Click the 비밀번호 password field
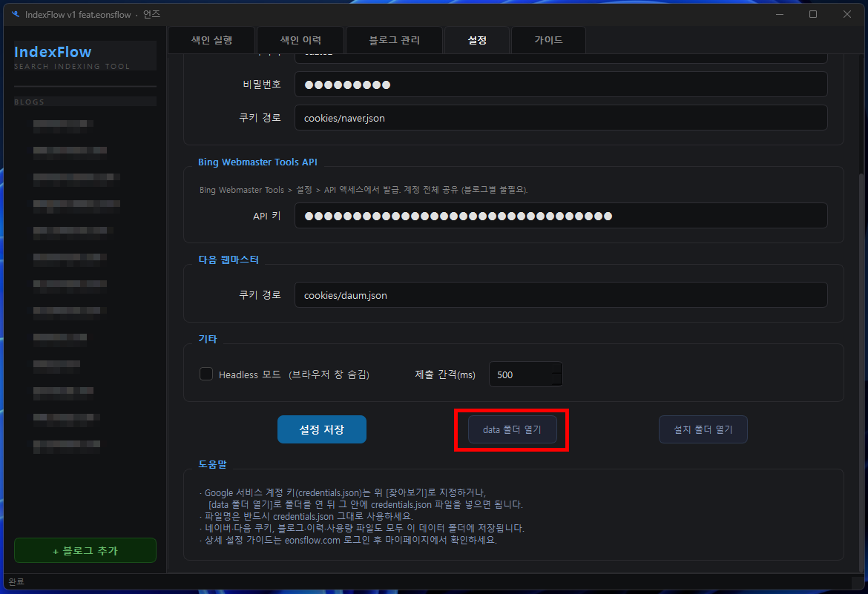This screenshot has width=868, height=594. pos(561,85)
